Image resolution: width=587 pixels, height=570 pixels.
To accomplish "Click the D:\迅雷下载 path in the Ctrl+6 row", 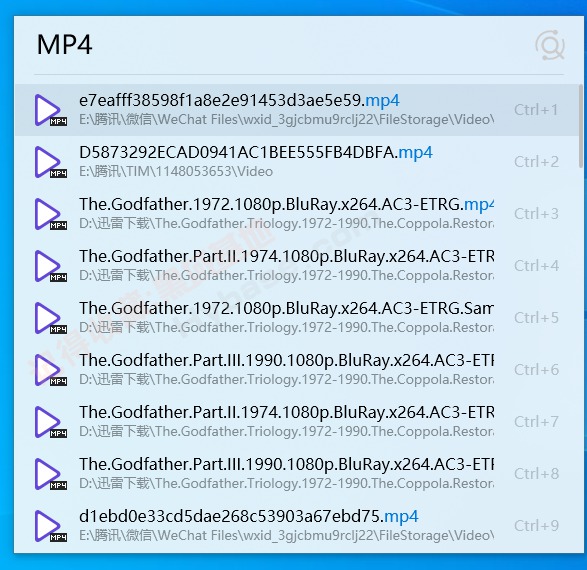I will pyautogui.click(x=286, y=380).
